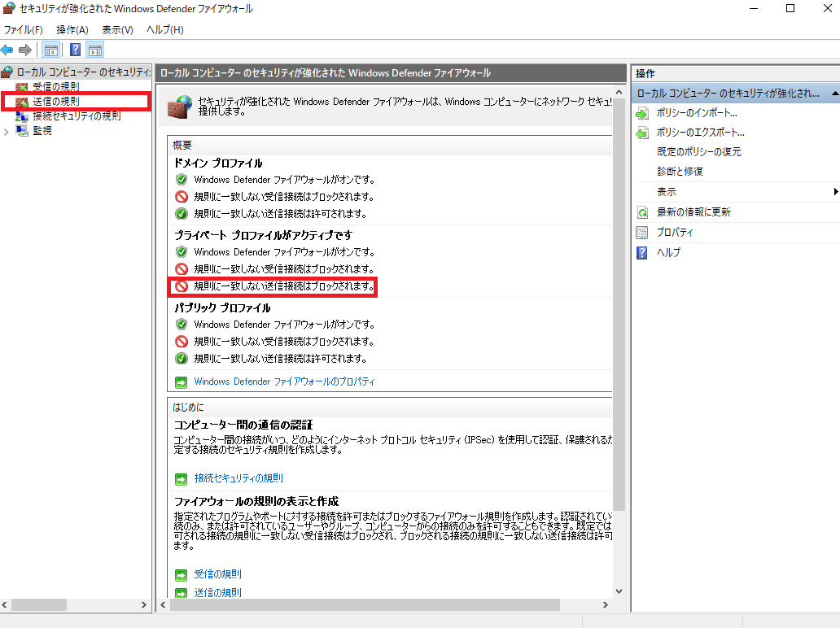This screenshot has width=840, height=628.
Task: Click the Forward arrow toolbar icon
Action: coord(25,50)
